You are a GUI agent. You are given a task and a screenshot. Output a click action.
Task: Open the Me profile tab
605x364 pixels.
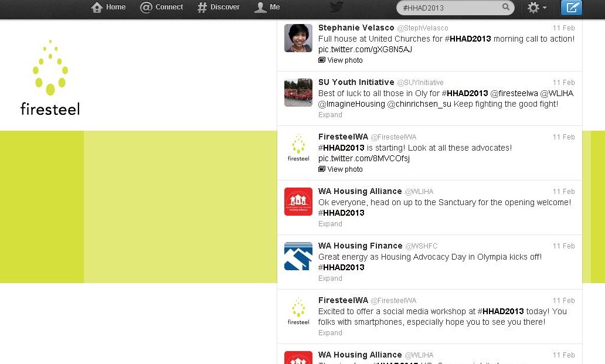pos(267,7)
